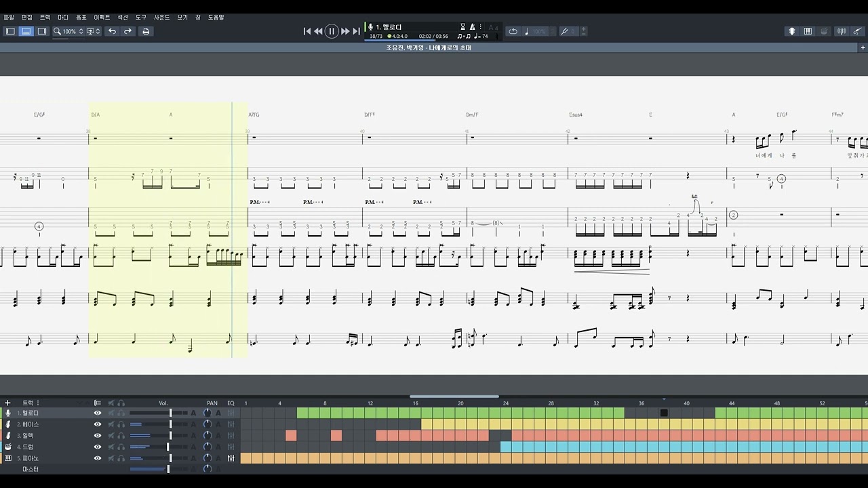Show the piano keyboard view
The image size is (868, 488).
(x=808, y=31)
